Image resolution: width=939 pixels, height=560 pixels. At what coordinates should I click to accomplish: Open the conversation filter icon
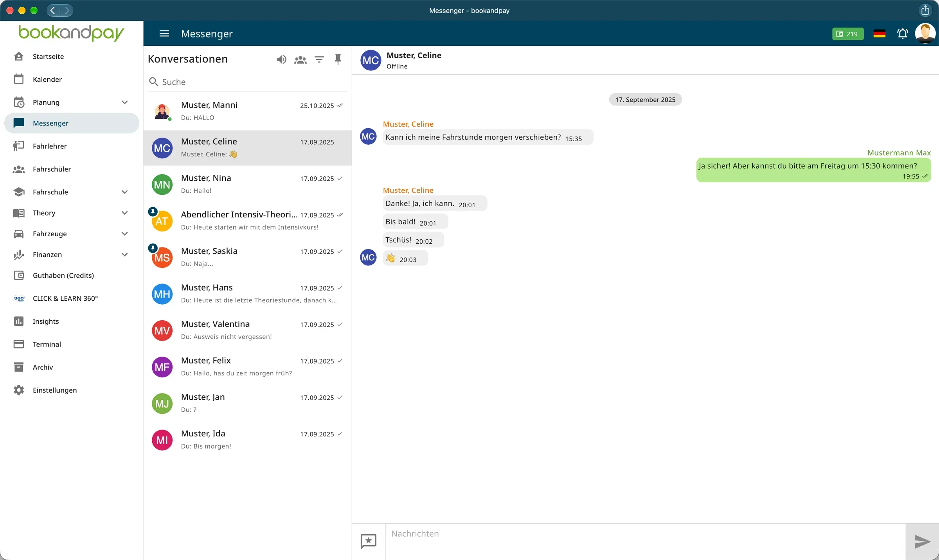point(319,59)
